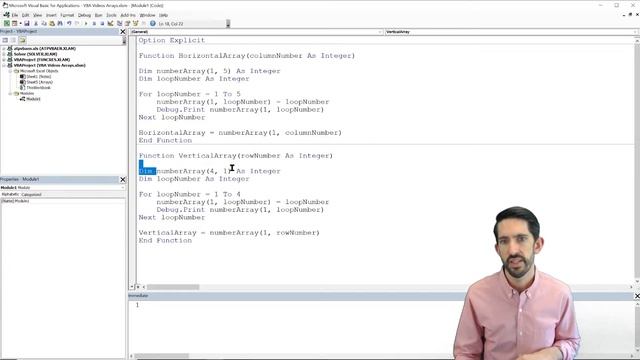The width and height of the screenshot is (640, 360).
Task: Open the Help menu
Action: point(163,15)
